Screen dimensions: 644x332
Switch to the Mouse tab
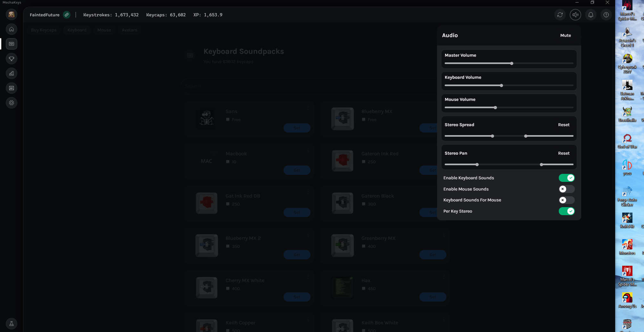coord(104,30)
